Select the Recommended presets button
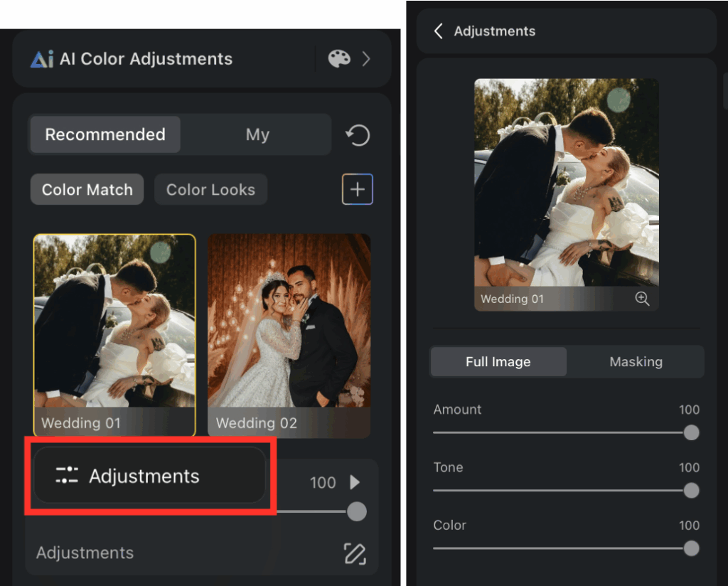Image resolution: width=728 pixels, height=586 pixels. pos(105,134)
